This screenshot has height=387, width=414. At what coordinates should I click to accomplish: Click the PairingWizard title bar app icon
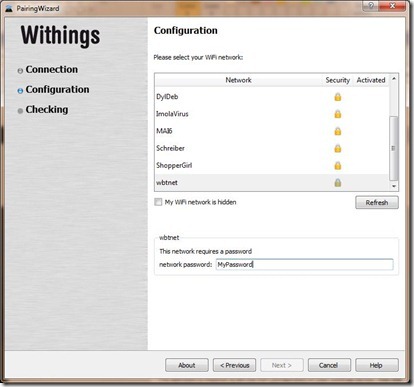click(9, 8)
